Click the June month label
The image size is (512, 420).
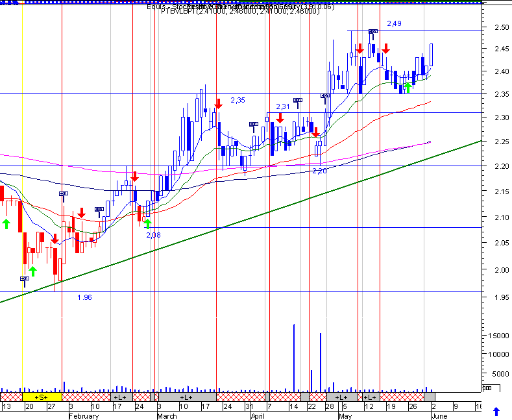coord(439,416)
